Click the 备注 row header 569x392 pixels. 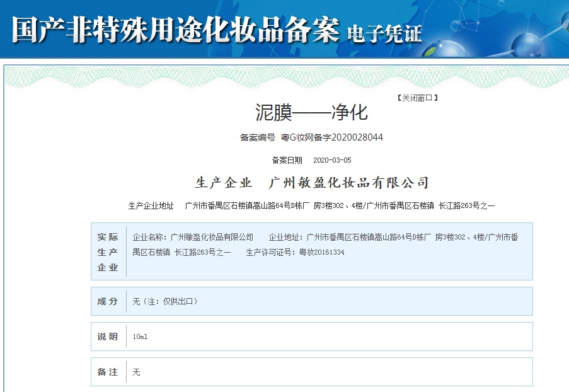[108, 372]
